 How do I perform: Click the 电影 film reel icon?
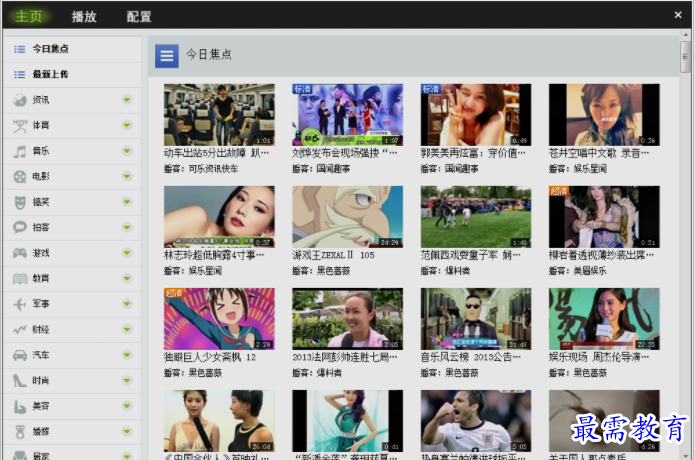[20, 177]
